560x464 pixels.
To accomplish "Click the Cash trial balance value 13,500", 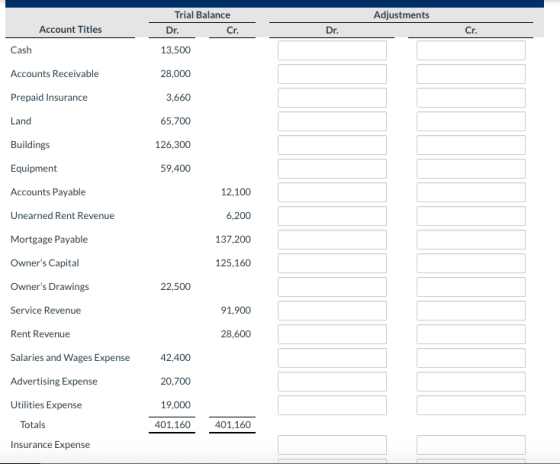I will [175, 50].
